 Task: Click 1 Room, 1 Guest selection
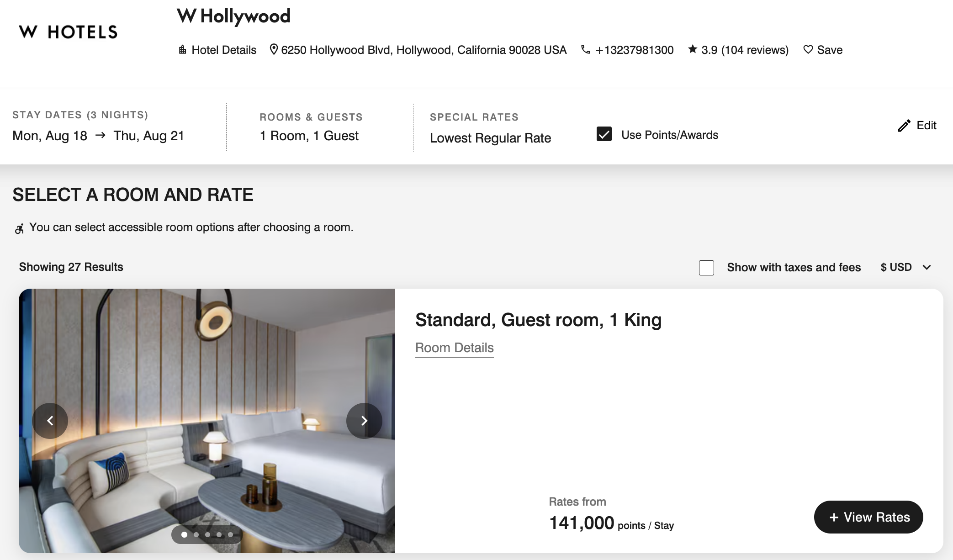tap(309, 136)
